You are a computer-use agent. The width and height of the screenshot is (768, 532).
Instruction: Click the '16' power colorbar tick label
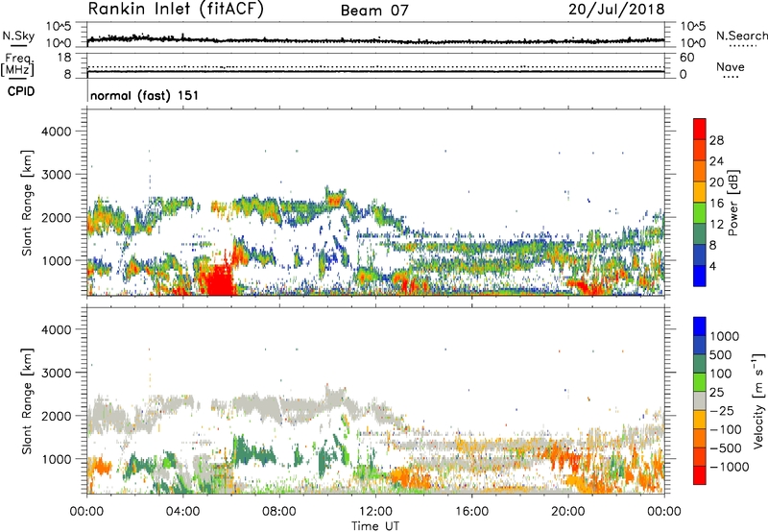[716, 204]
